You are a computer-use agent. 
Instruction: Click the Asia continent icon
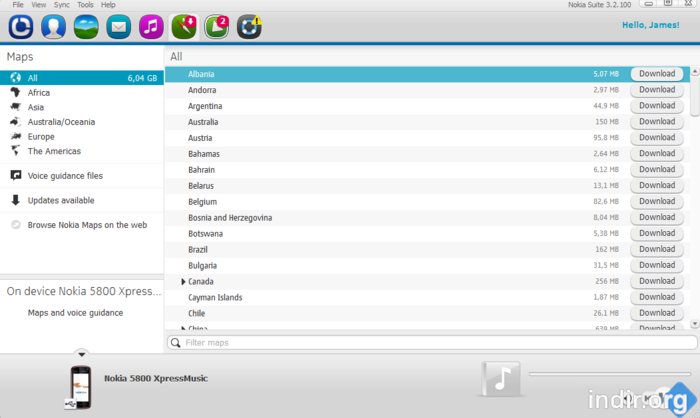(x=16, y=107)
